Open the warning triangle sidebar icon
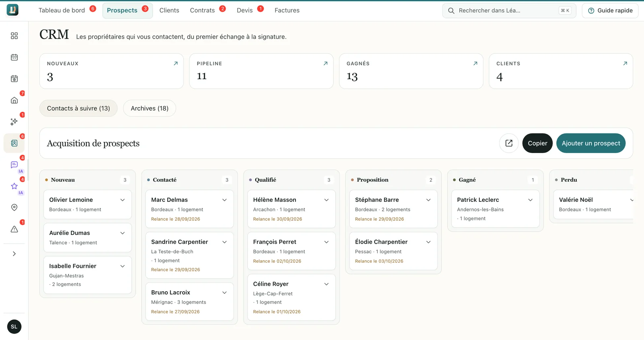644x340 pixels. click(x=14, y=229)
